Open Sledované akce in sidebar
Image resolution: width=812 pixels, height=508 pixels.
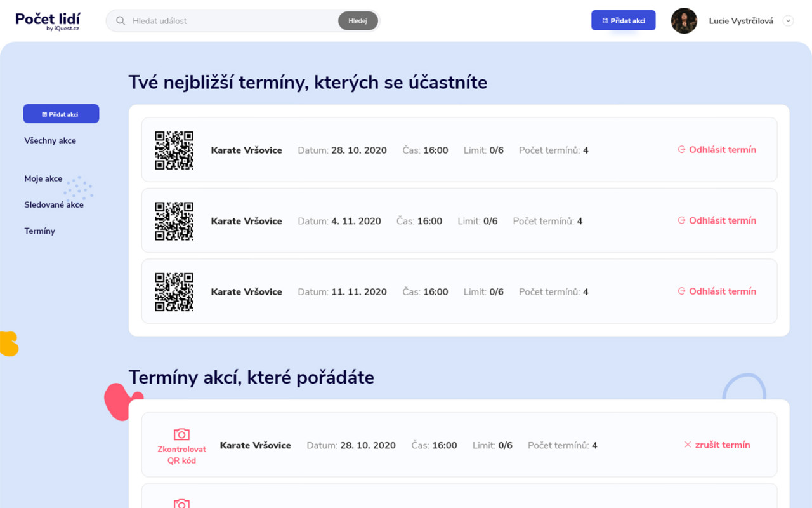(x=54, y=204)
